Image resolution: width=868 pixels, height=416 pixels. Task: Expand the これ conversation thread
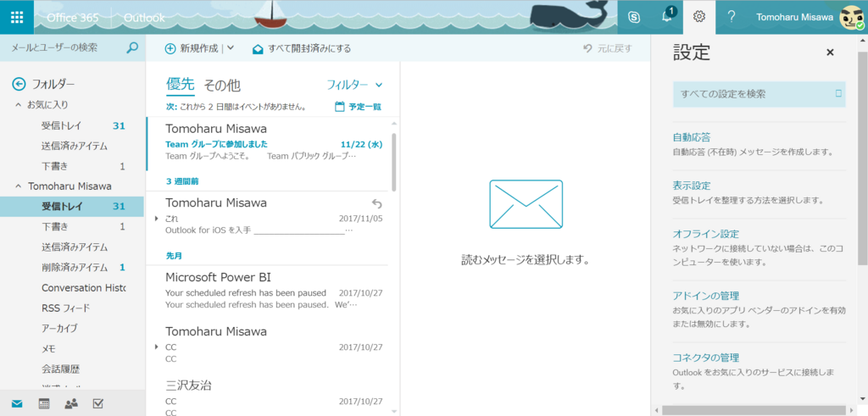(x=157, y=218)
